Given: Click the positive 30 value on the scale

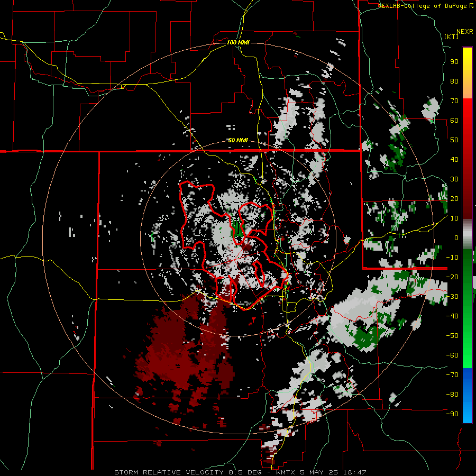Looking at the screenshot, I should (x=454, y=179).
